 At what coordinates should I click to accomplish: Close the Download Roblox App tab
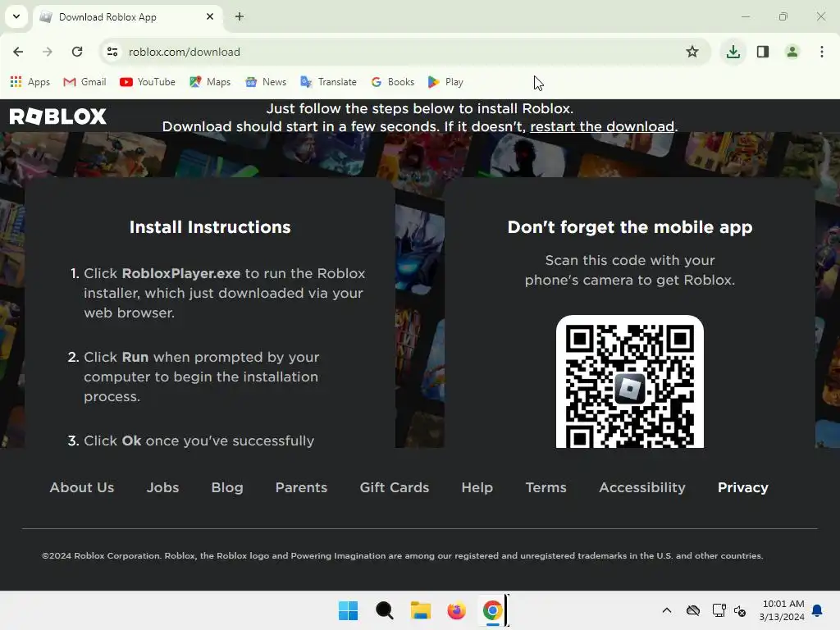click(x=210, y=16)
